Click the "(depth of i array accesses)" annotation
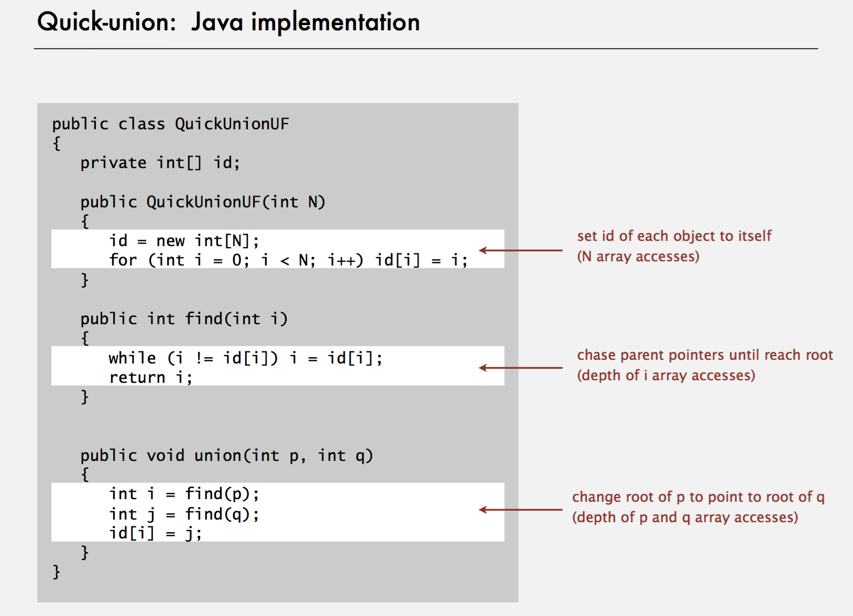Image resolution: width=853 pixels, height=616 pixels. (665, 376)
